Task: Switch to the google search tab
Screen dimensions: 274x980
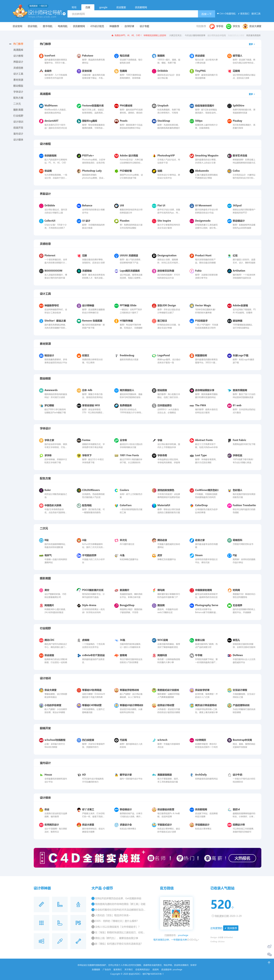Action: pyautogui.click(x=103, y=7)
